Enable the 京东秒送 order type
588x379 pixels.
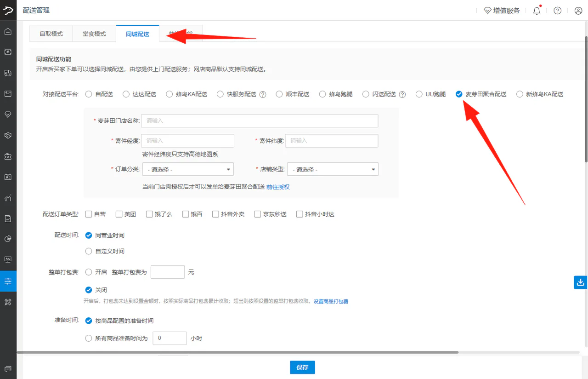[258, 214]
